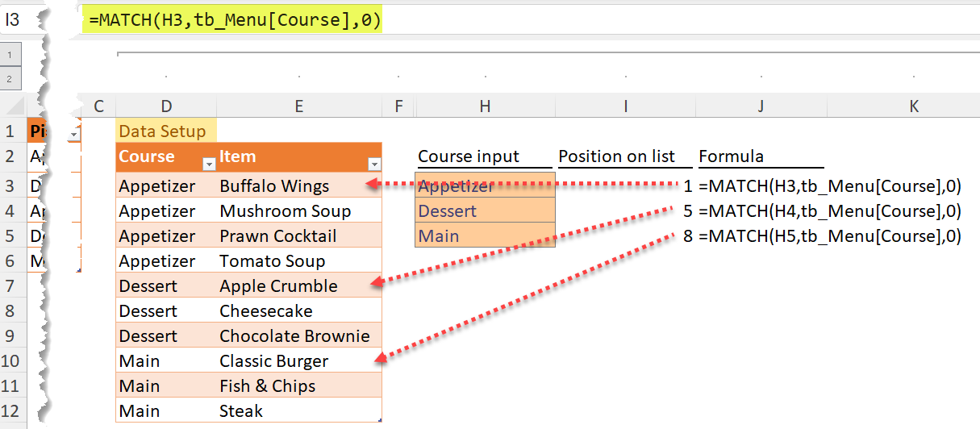Viewport: 980px width, 429px height.
Task: Click the Data Setup label cell
Action: pyautogui.click(x=166, y=131)
